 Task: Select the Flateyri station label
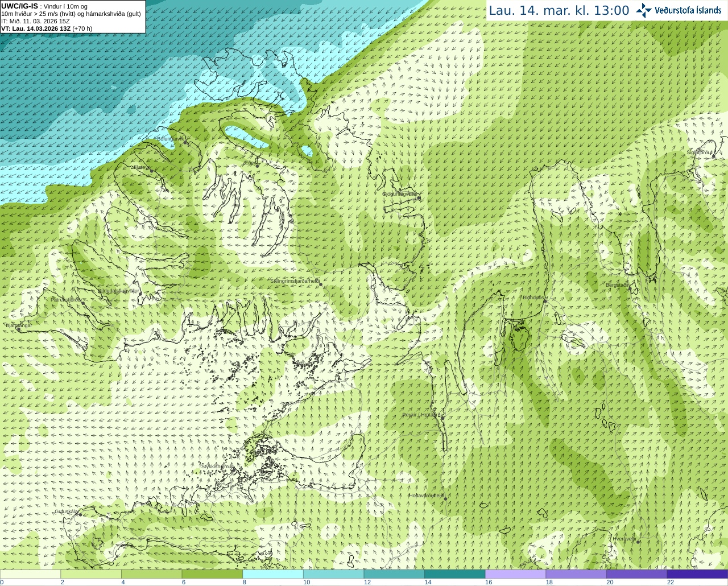(141, 167)
